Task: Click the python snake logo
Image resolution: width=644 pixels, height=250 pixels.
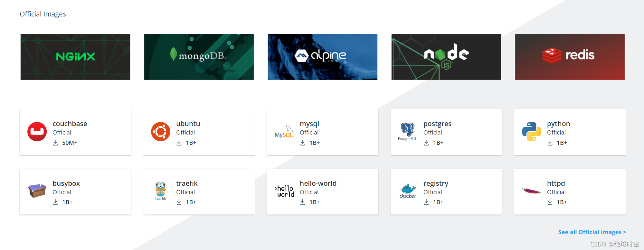Action: point(531,132)
